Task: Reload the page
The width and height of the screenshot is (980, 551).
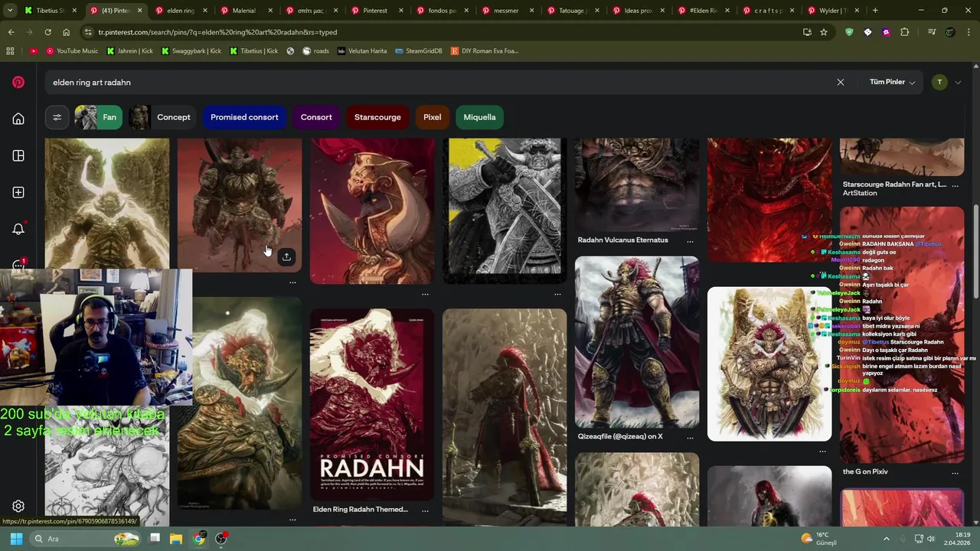Action: (47, 32)
